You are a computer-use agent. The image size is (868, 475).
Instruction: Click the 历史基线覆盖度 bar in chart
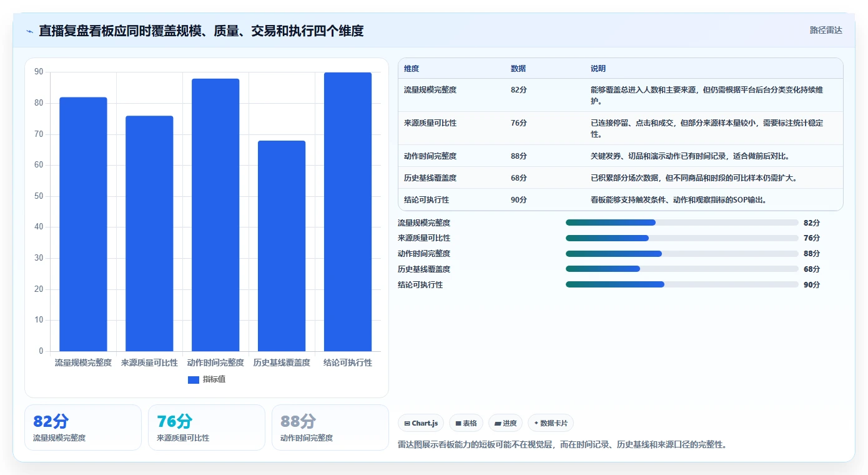282,246
